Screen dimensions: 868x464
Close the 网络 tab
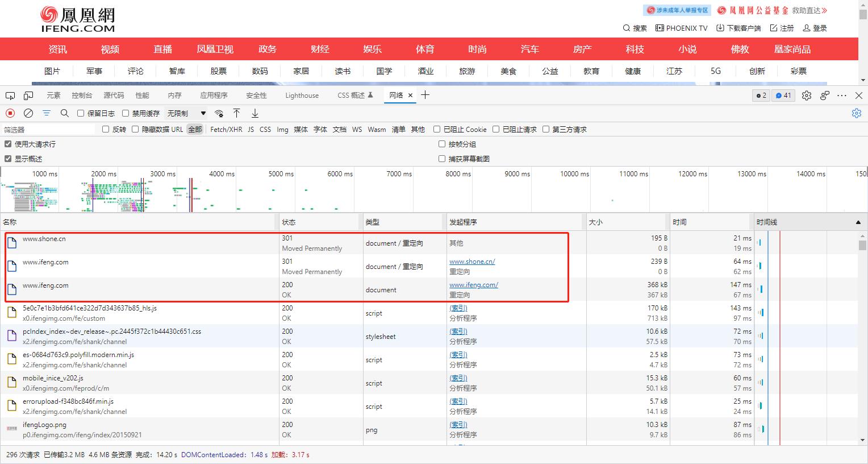click(x=410, y=96)
